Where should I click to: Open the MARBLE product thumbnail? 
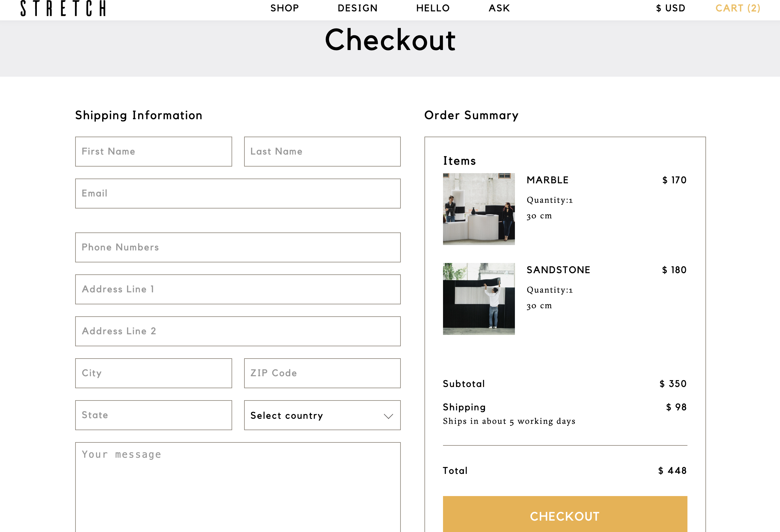coord(479,209)
